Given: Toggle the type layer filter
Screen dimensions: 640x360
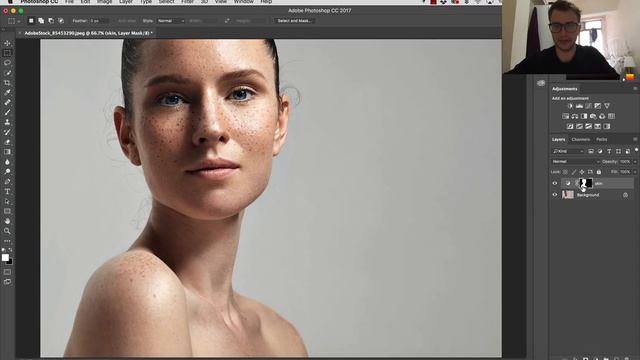Looking at the screenshot, I should 609,151.
